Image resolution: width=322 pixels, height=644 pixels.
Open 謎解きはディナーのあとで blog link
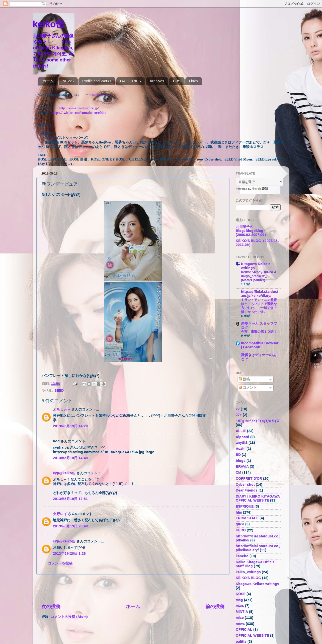(259, 357)
